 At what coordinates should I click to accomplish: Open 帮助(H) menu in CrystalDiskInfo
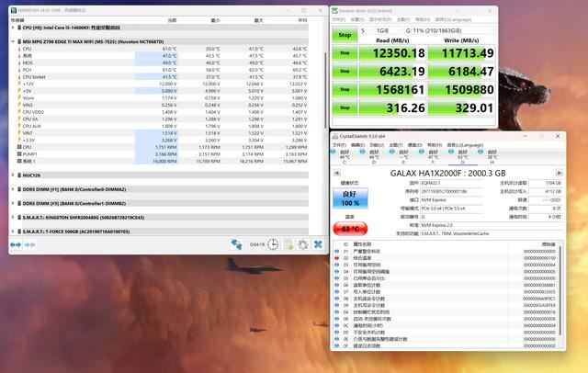click(x=435, y=145)
